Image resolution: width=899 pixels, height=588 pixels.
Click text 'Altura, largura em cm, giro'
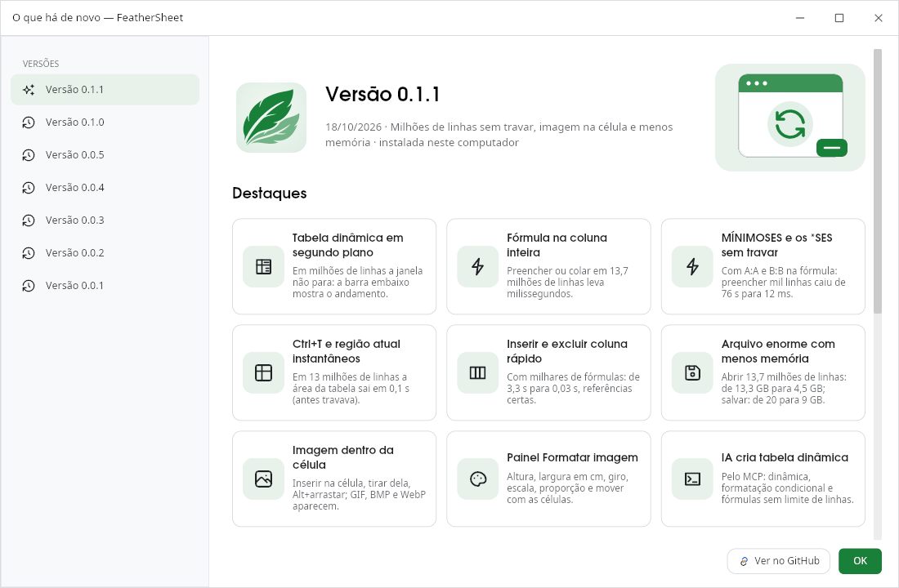pyautogui.click(x=568, y=477)
